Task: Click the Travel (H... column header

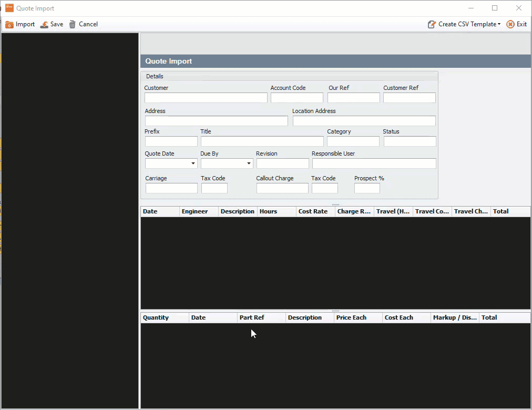Action: (393, 211)
